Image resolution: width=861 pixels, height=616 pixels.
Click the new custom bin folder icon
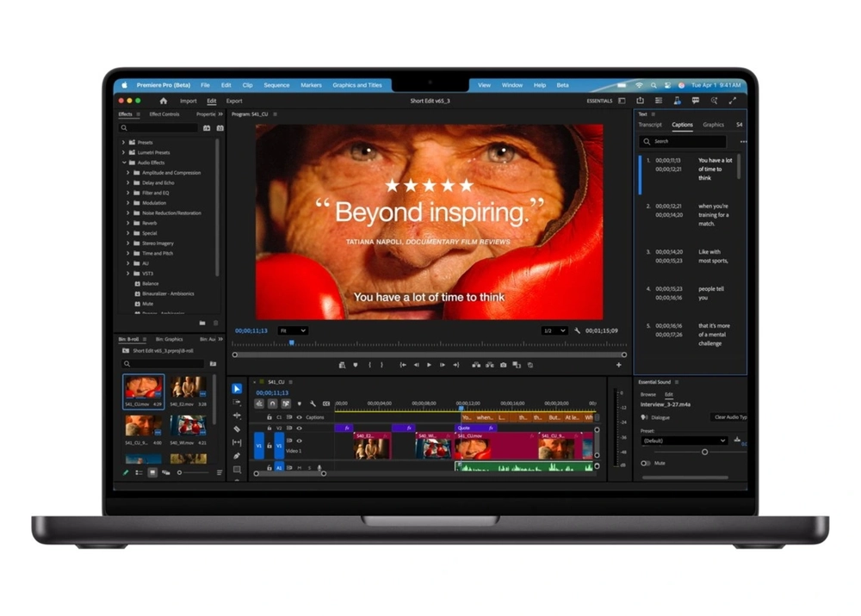[x=202, y=323]
